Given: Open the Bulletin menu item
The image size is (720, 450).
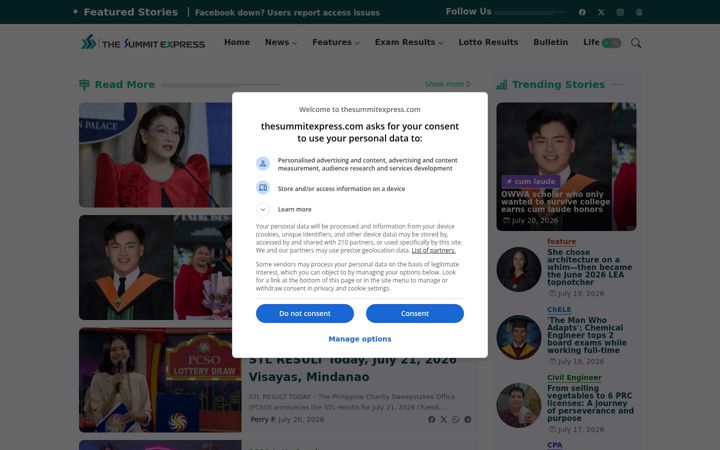Looking at the screenshot, I should pyautogui.click(x=551, y=42).
